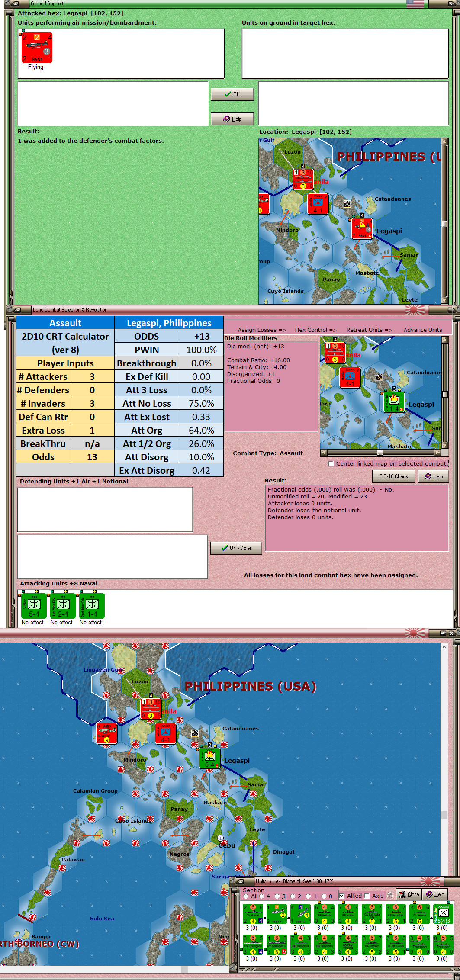Screen dimensions: 460x980
Task: Pick the CA Houston cruiser counter
Action: point(396,914)
